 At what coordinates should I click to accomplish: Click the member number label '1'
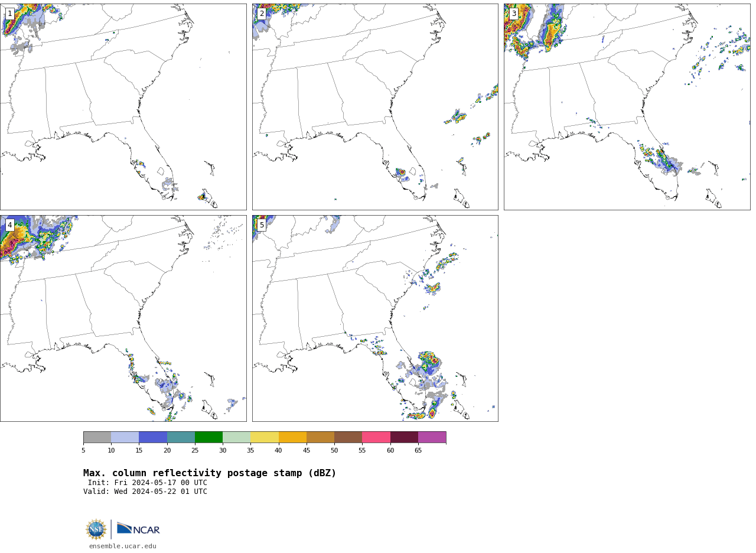click(9, 14)
